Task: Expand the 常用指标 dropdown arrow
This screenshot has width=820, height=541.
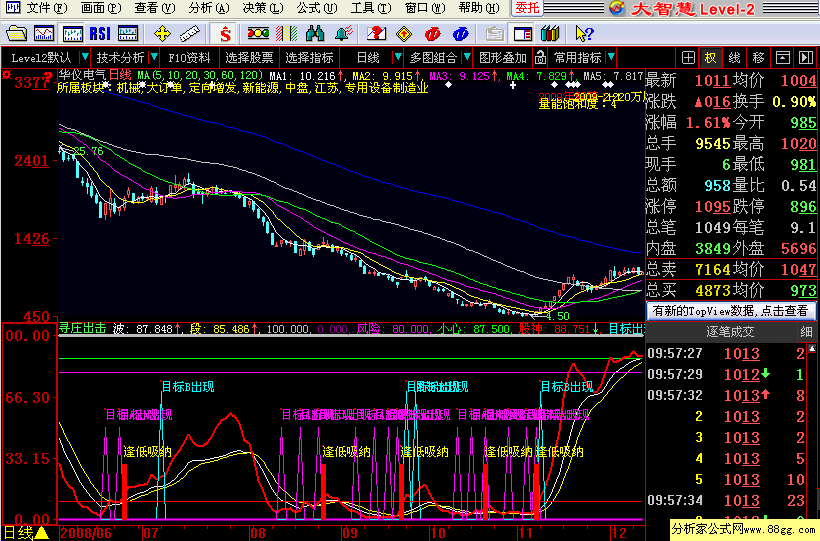Action: (611, 57)
